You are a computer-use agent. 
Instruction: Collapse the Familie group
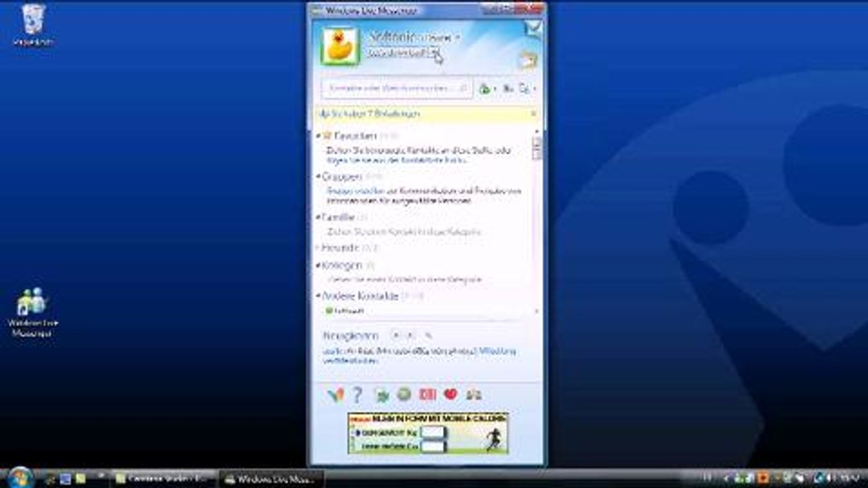point(318,218)
